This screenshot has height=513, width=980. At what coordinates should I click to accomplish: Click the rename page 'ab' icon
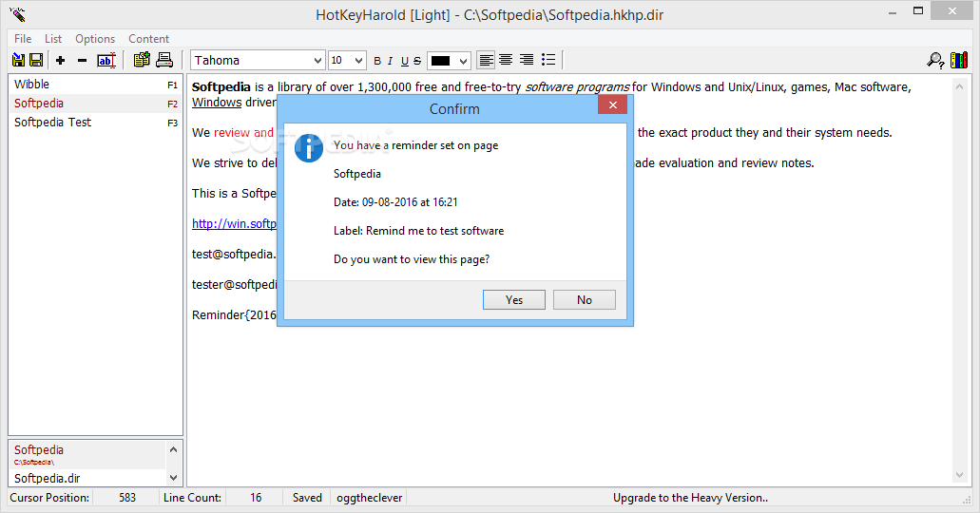click(x=106, y=60)
